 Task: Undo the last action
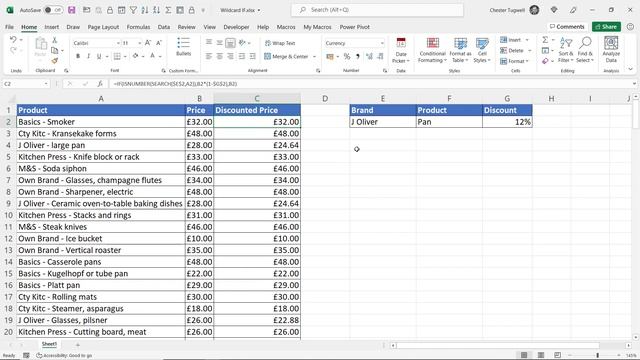13,40
